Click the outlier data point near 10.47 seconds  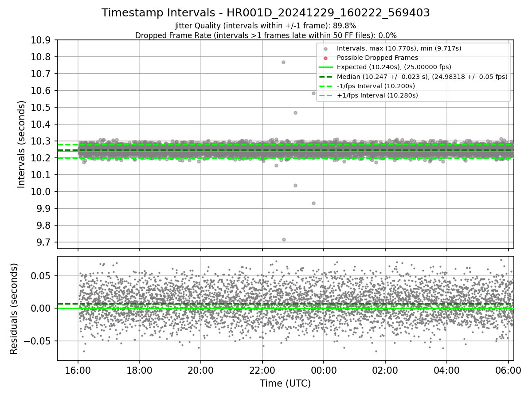click(x=295, y=113)
